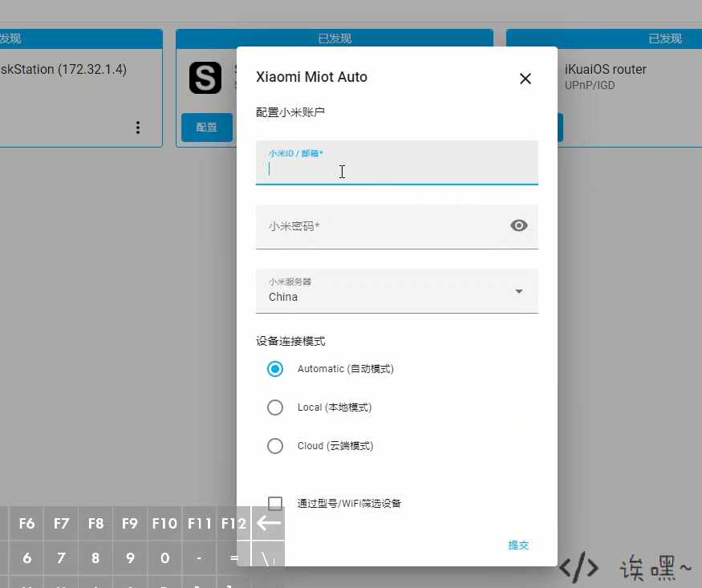Click F6 key on on-screen keyboard

click(26, 523)
